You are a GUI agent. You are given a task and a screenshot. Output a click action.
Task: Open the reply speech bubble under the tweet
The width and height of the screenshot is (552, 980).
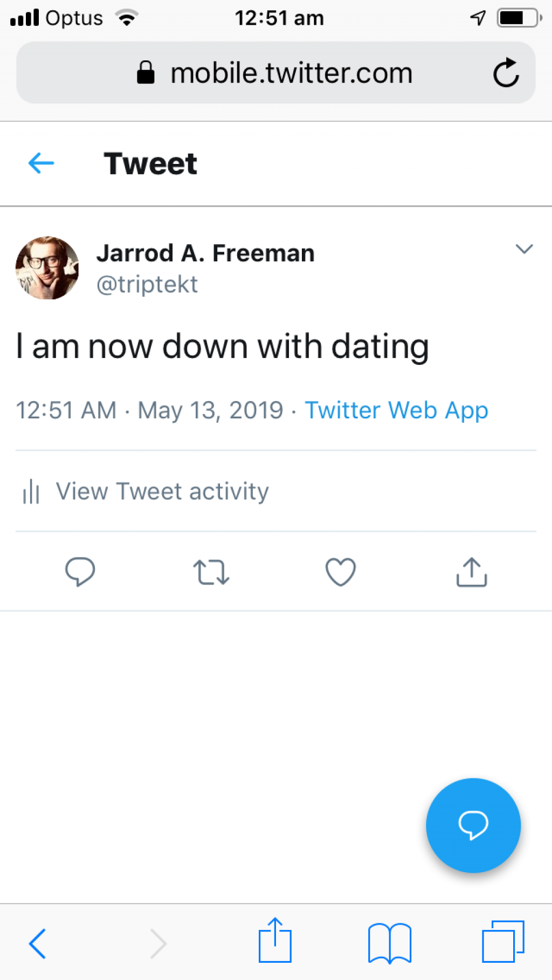click(80, 572)
